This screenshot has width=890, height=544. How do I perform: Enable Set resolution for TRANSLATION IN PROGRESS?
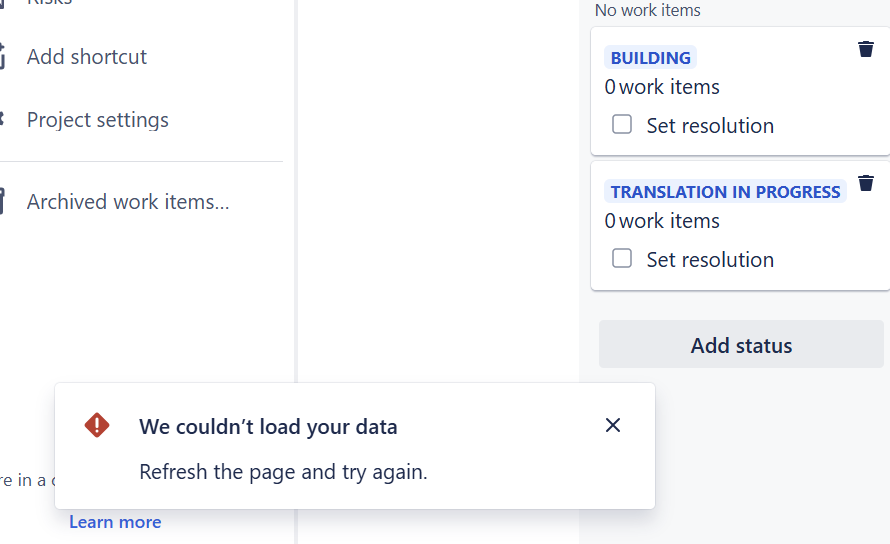pyautogui.click(x=622, y=258)
